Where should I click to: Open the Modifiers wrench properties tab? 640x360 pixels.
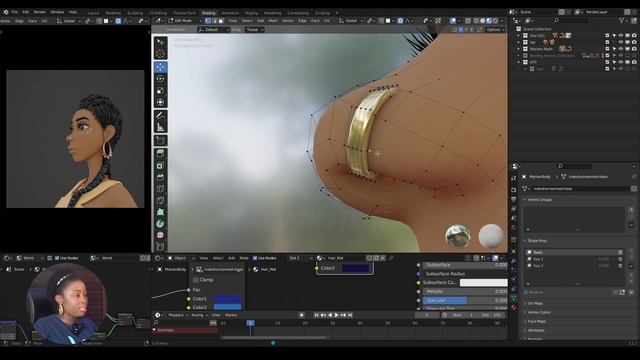point(514,260)
